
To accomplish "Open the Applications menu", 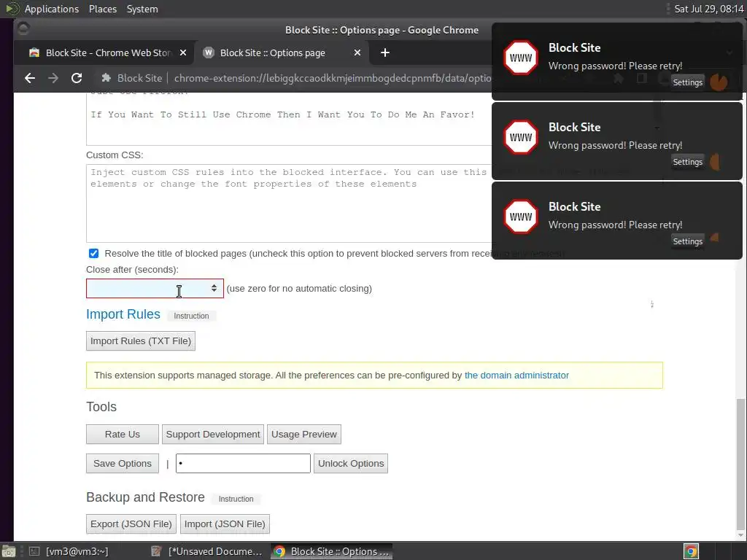I will coord(52,9).
